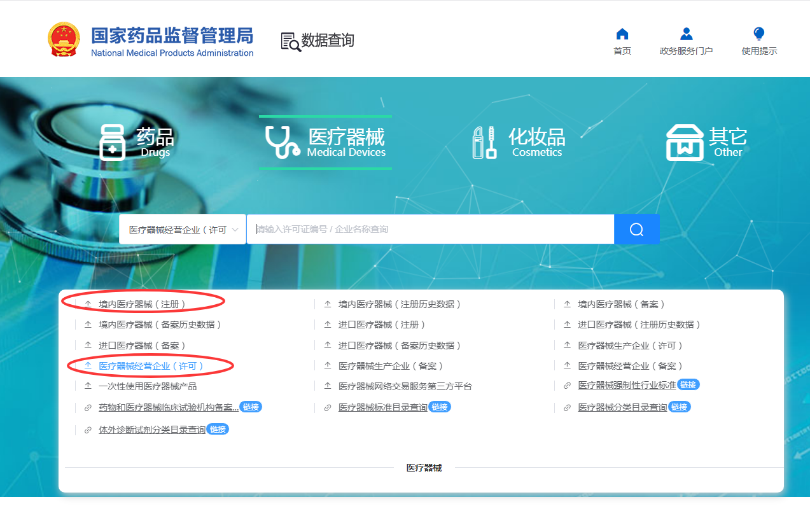810x532 pixels.
Task: Click the 其它 Other store icon
Action: (x=685, y=143)
